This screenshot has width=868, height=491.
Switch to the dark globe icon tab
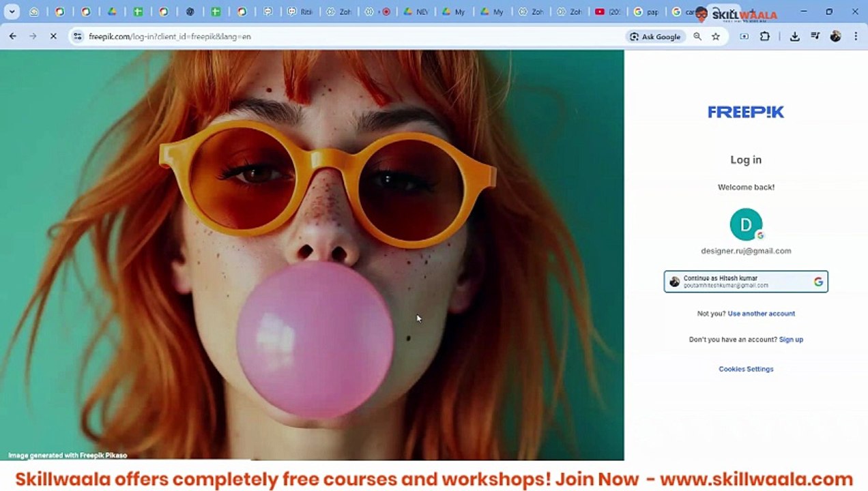click(x=190, y=12)
